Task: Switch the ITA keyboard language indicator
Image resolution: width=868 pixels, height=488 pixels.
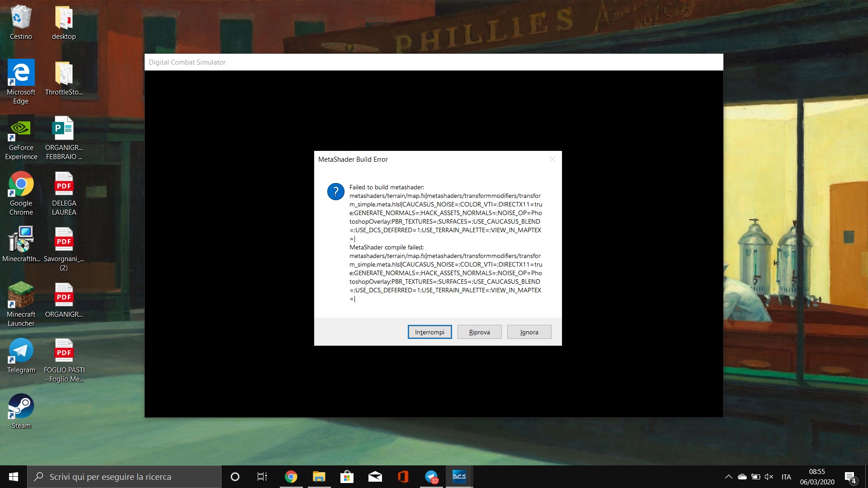Action: (x=786, y=477)
